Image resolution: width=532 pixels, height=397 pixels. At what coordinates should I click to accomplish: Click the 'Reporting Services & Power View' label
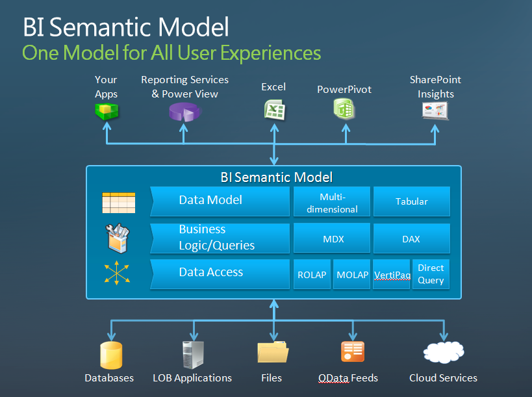click(x=185, y=87)
